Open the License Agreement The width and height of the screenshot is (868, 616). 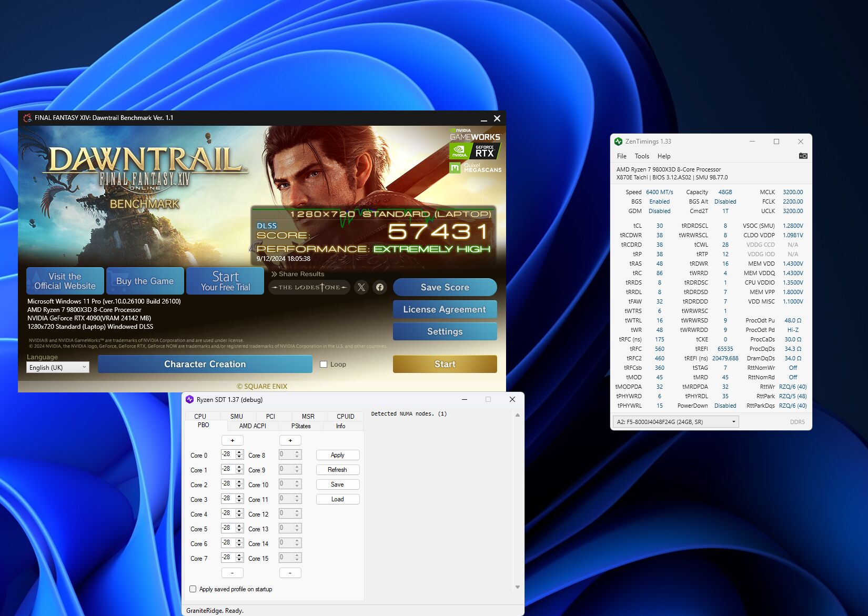(x=445, y=309)
